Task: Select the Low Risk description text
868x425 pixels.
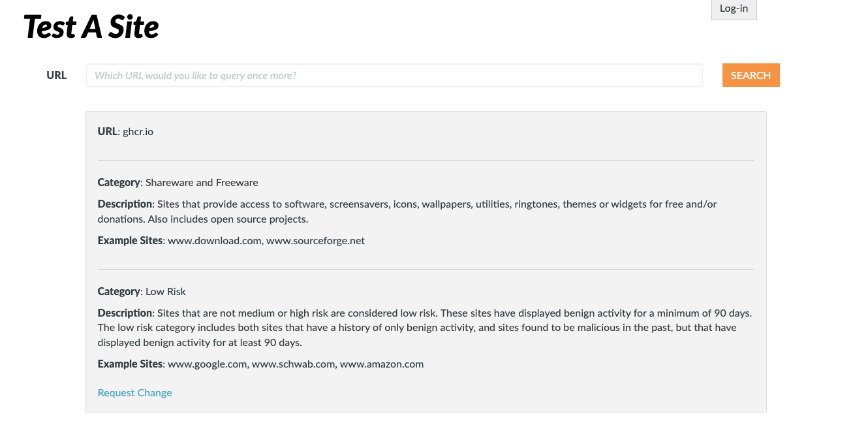Action: tap(424, 326)
